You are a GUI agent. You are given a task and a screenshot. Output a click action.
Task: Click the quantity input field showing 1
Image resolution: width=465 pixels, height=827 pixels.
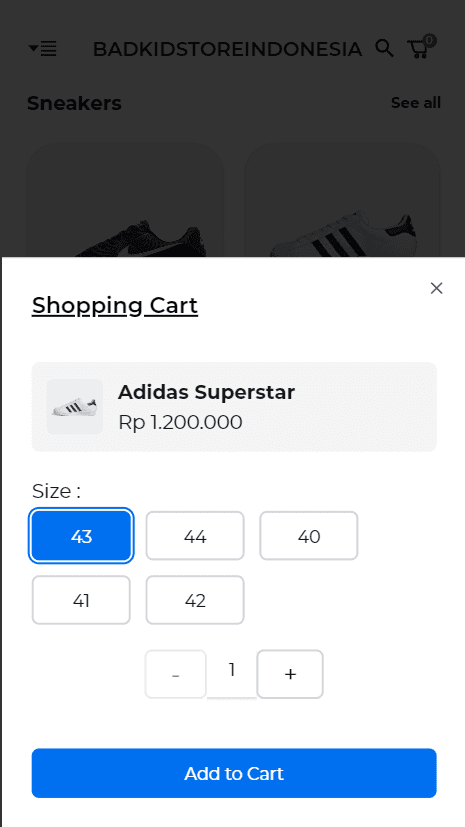[x=231, y=671]
